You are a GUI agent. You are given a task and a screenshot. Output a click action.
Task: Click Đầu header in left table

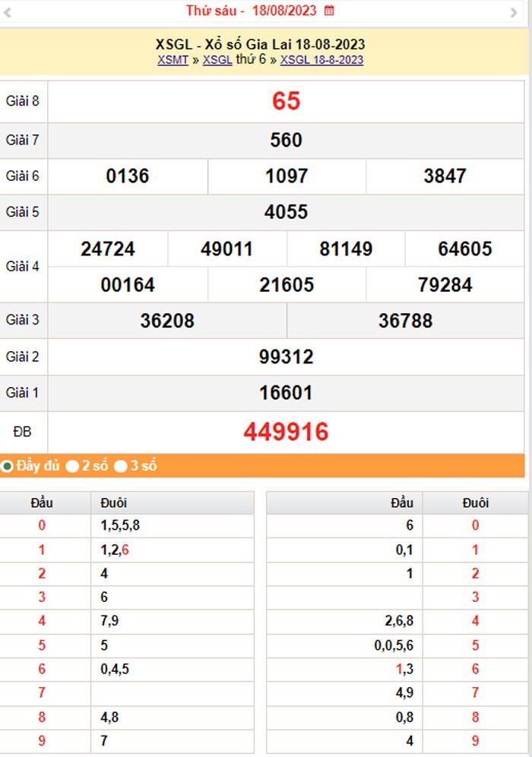42,503
